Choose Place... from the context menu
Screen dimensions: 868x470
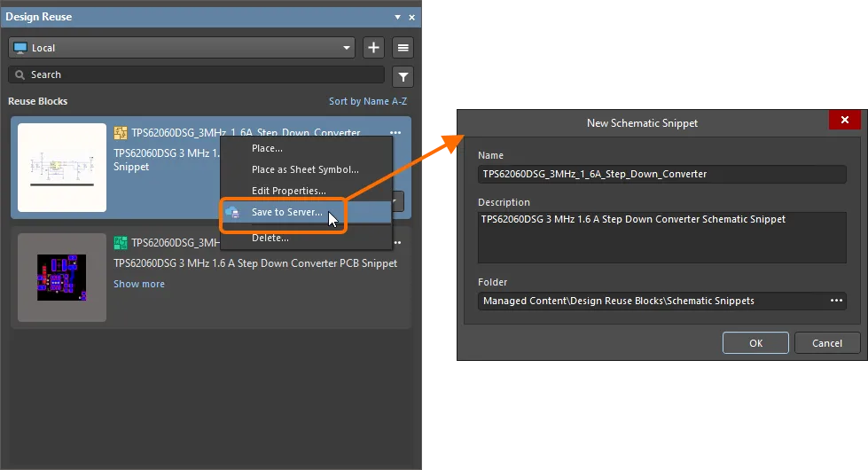click(306, 148)
